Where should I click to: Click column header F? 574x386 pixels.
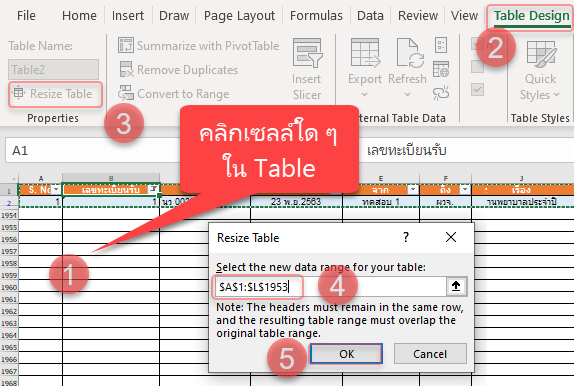click(x=445, y=178)
